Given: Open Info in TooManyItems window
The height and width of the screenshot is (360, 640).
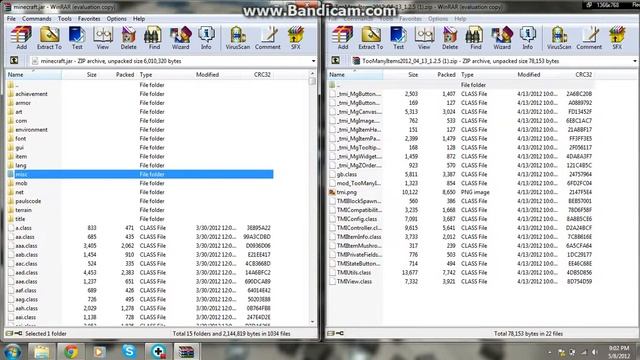Looking at the screenshot, I should [528, 38].
